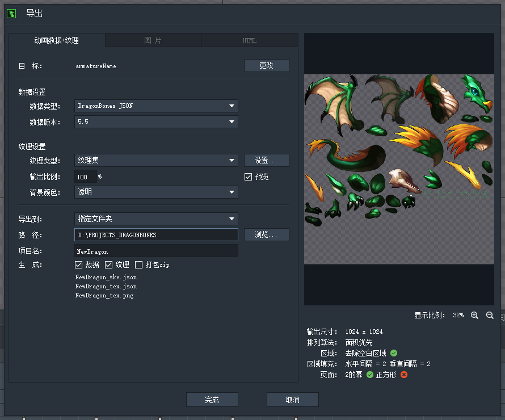The width and height of the screenshot is (505, 420).
Task: Click the armatureName target text
Action: tap(96, 66)
